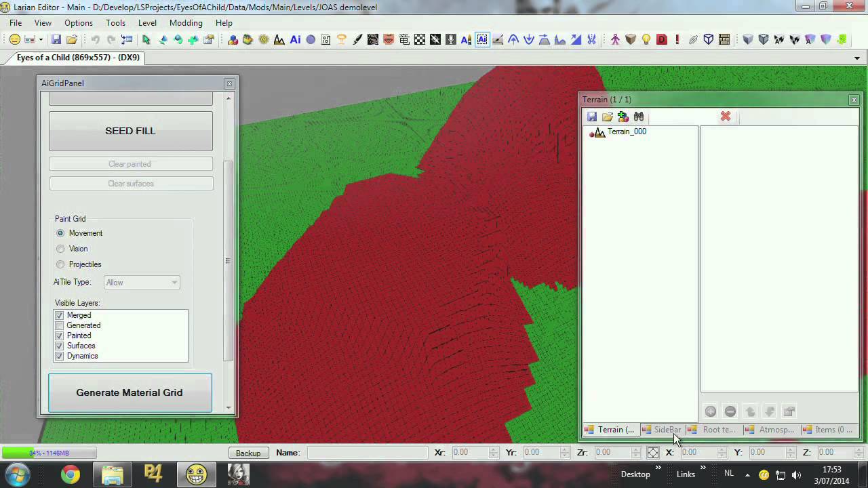Open the Tools menu
The height and width of the screenshot is (488, 868).
click(115, 22)
